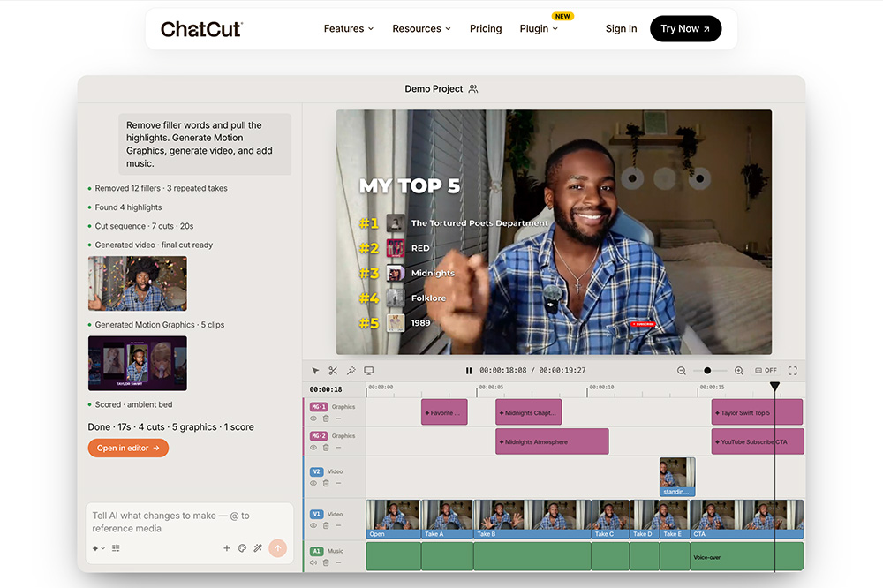Delete the V2 Video track
883x588 pixels.
(x=326, y=483)
